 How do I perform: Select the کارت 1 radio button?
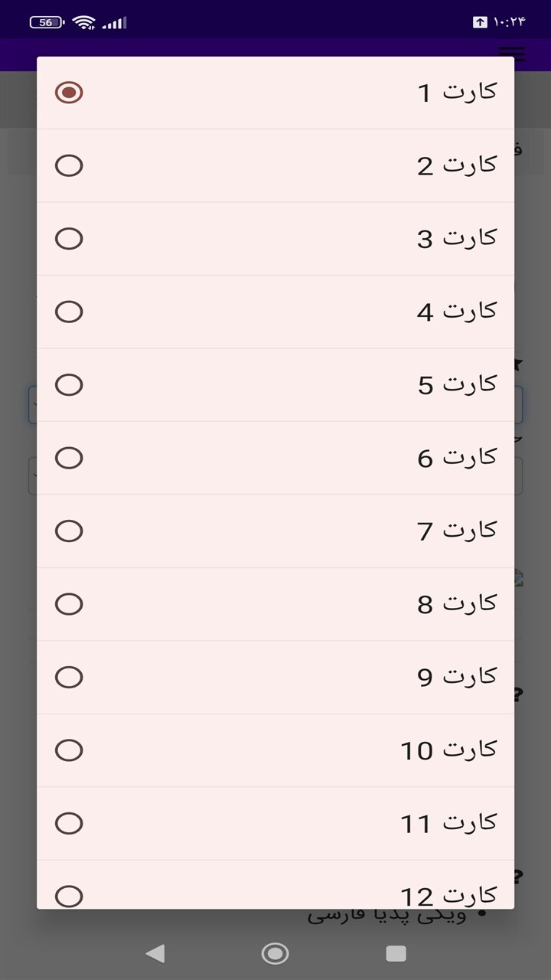(x=69, y=93)
